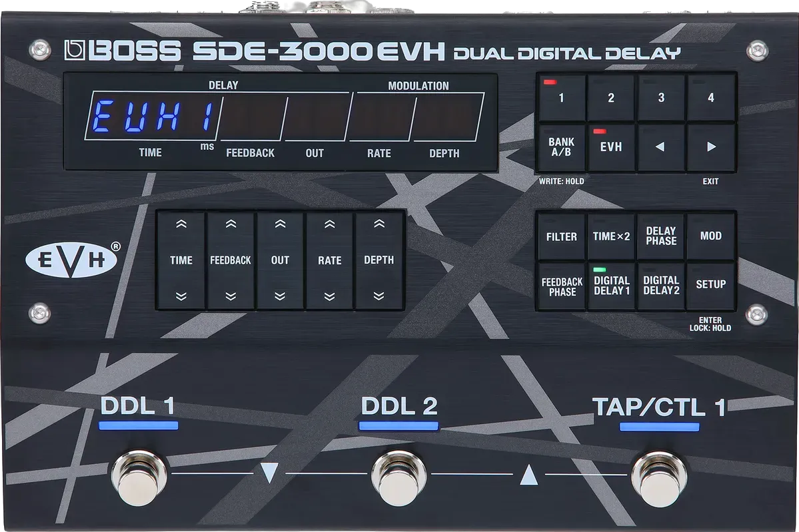The image size is (799, 532).
Task: Click the EVH 1 time display
Action: click(153, 116)
